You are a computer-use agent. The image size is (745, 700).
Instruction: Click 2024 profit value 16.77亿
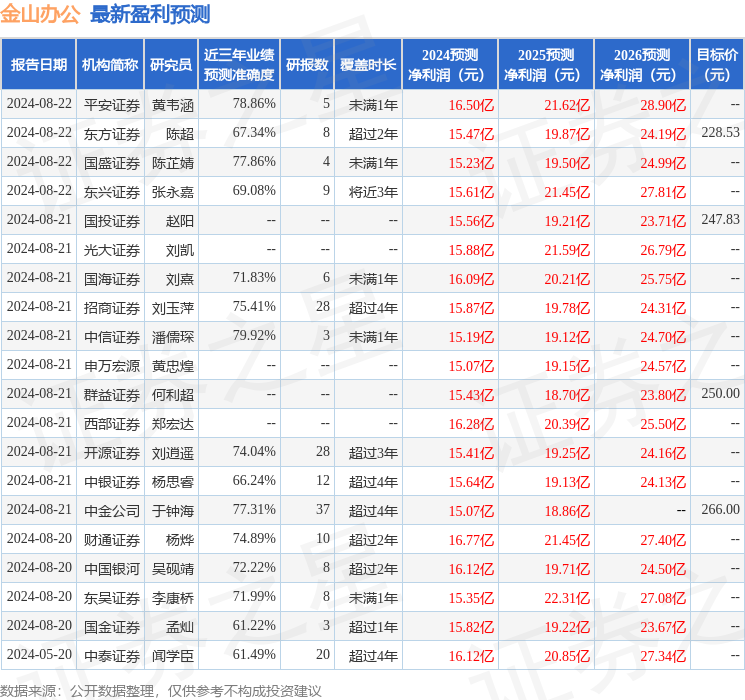click(471, 540)
